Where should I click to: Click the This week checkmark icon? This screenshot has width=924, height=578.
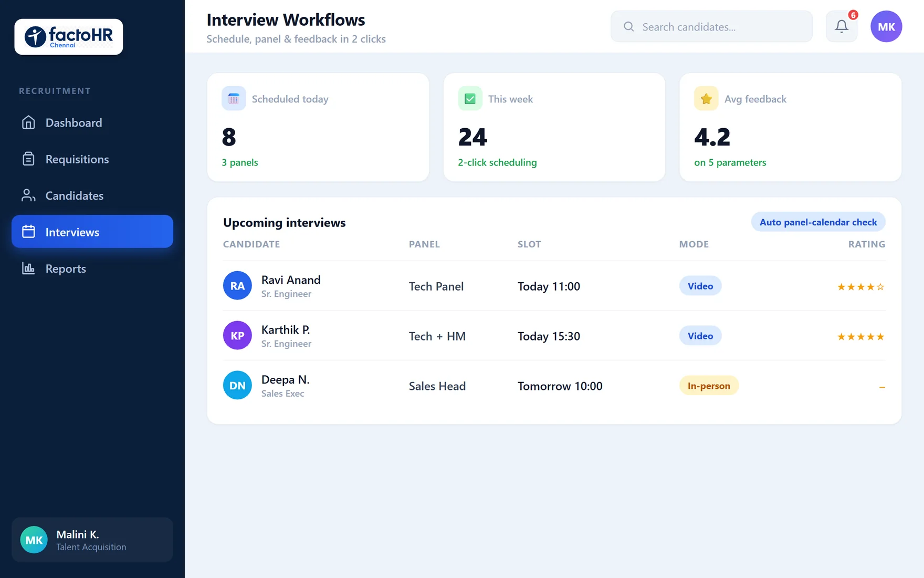pyautogui.click(x=470, y=99)
